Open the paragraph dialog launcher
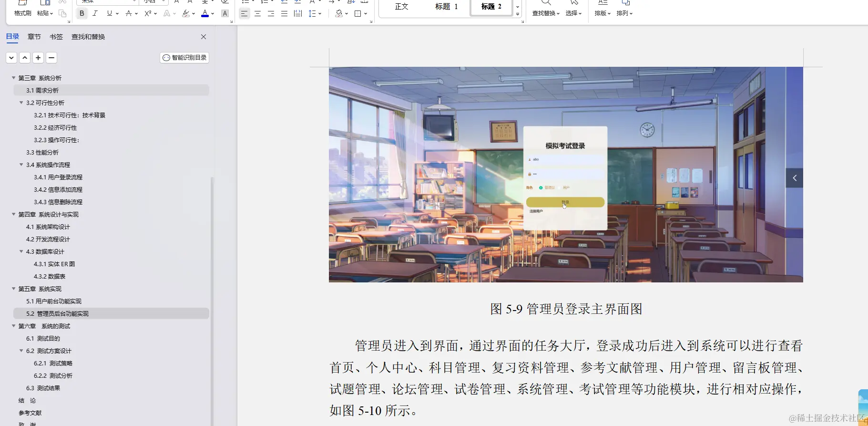 point(371,21)
